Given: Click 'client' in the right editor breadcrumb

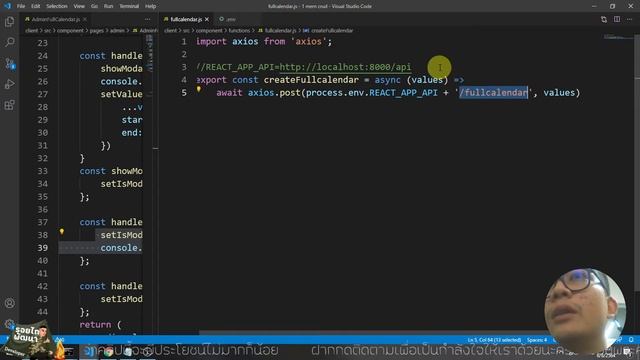Looking at the screenshot, I should (170, 31).
